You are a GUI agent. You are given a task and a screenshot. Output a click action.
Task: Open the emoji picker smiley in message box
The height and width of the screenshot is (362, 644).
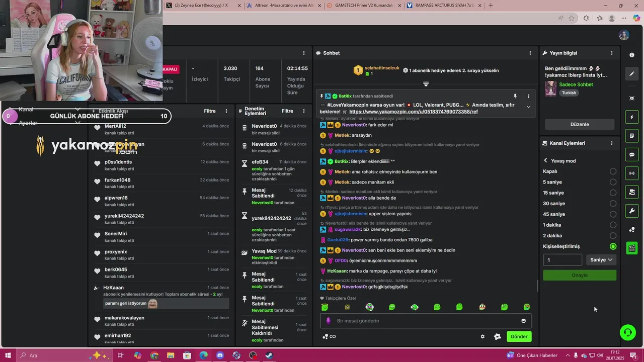[x=523, y=321]
